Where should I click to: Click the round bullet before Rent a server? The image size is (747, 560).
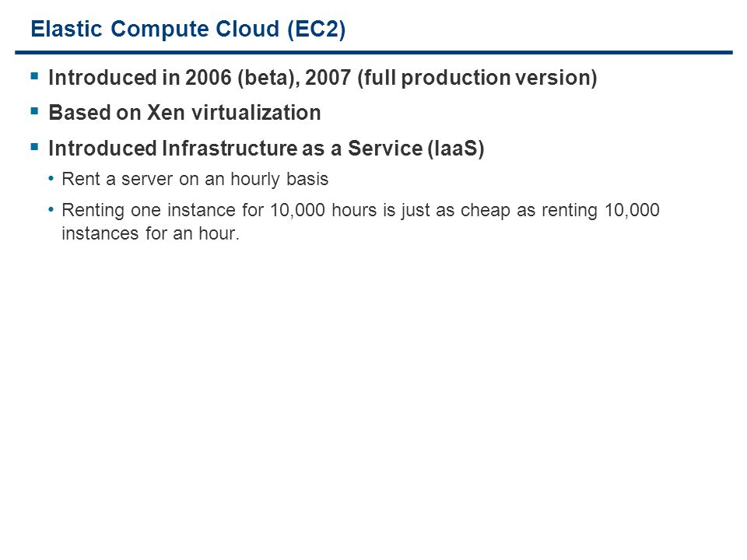pyautogui.click(x=51, y=179)
